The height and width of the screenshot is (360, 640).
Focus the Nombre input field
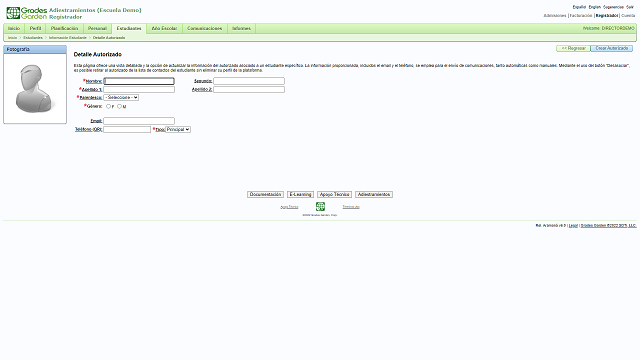click(139, 81)
